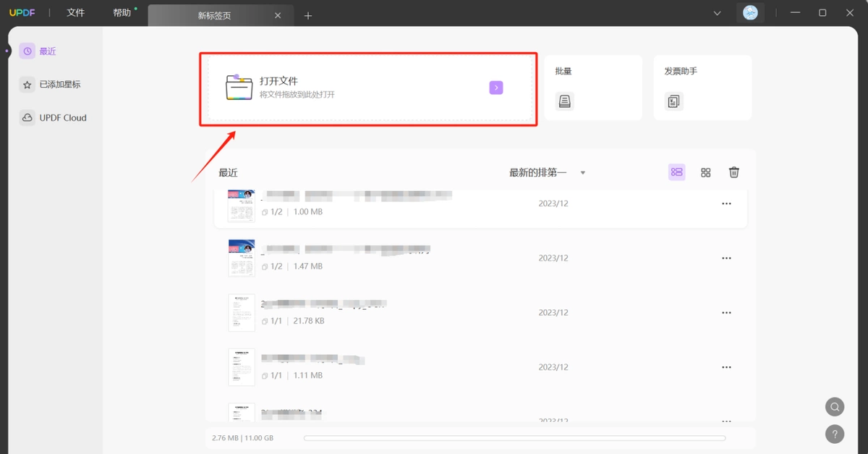The image size is (868, 454).
Task: Open the 文件 menu
Action: pyautogui.click(x=75, y=13)
